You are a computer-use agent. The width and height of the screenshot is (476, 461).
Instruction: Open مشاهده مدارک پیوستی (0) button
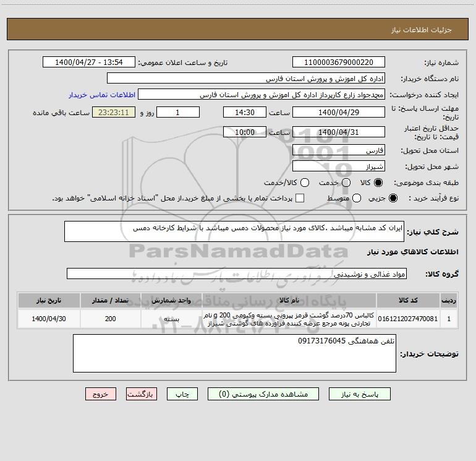tap(263, 394)
